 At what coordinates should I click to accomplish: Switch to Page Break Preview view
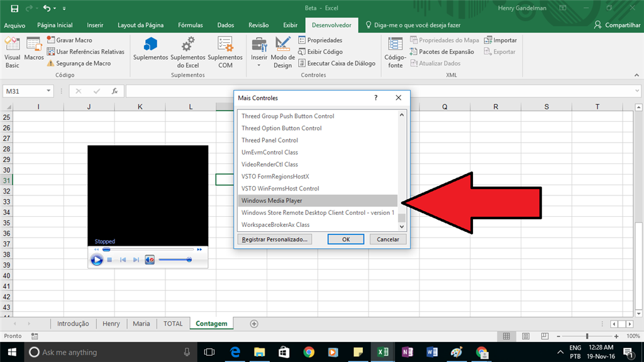(x=545, y=336)
